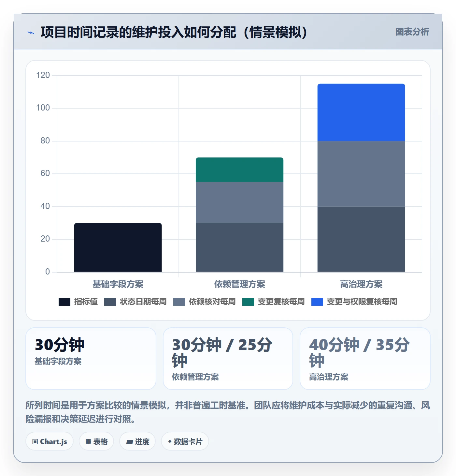The width and height of the screenshot is (456, 476).
Task: Select the 表格 tag
Action: pyautogui.click(x=96, y=441)
